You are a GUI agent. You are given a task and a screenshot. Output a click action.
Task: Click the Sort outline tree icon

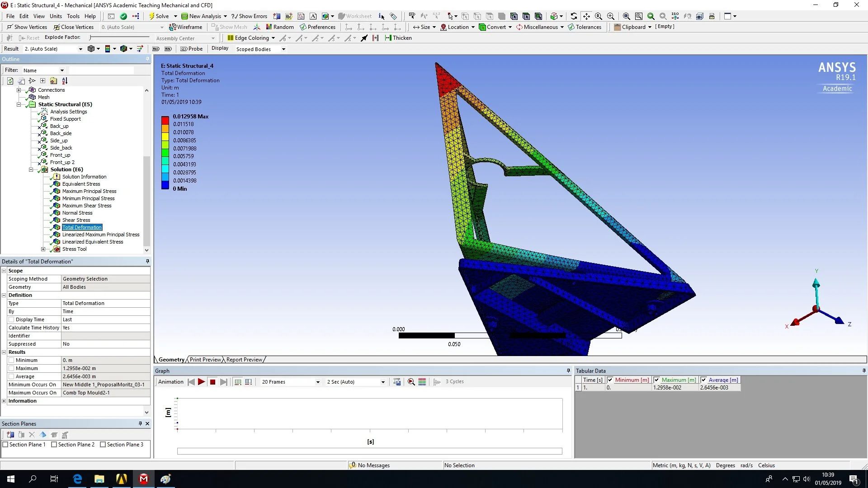click(65, 81)
